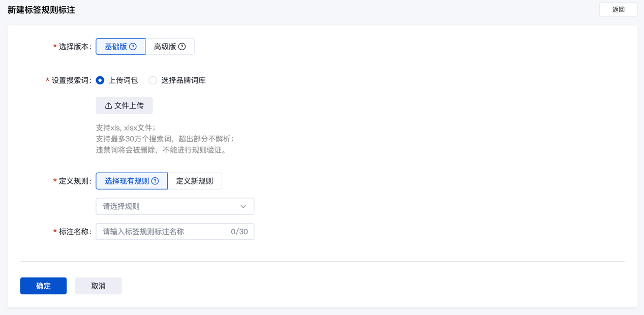Click the chevron arrow in the rule selector
This screenshot has width=644, height=315.
tap(243, 206)
